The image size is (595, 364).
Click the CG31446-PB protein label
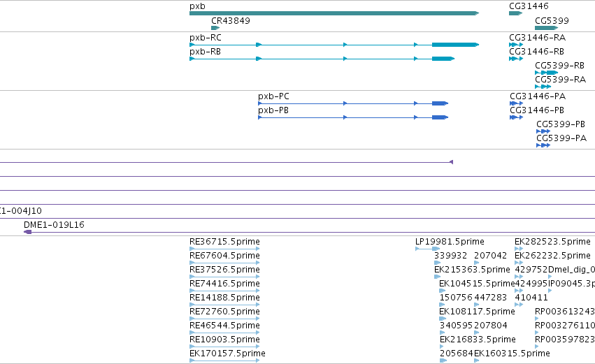coord(536,110)
